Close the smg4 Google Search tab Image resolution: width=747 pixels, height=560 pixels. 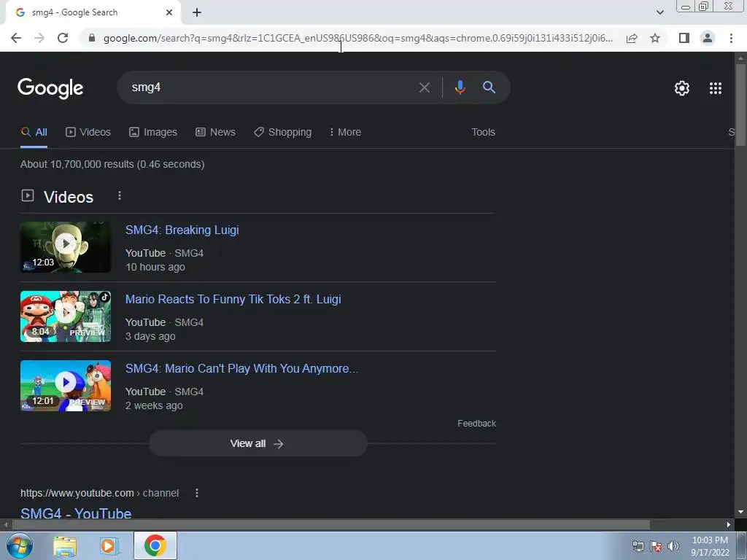point(169,12)
